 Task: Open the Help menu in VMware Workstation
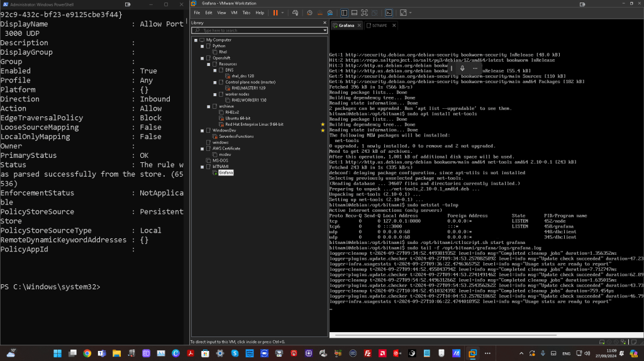tap(260, 13)
